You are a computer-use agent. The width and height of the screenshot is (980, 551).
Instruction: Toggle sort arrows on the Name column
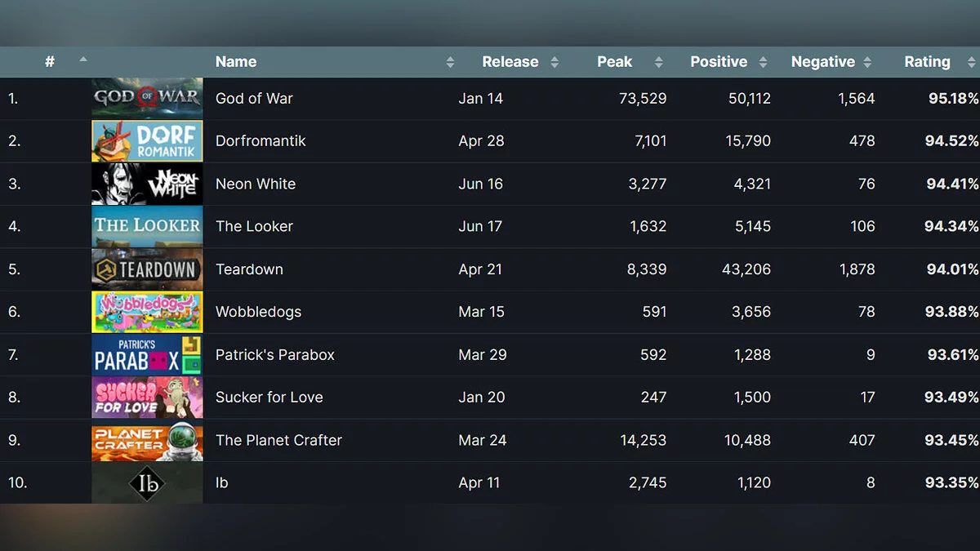[x=450, y=62]
